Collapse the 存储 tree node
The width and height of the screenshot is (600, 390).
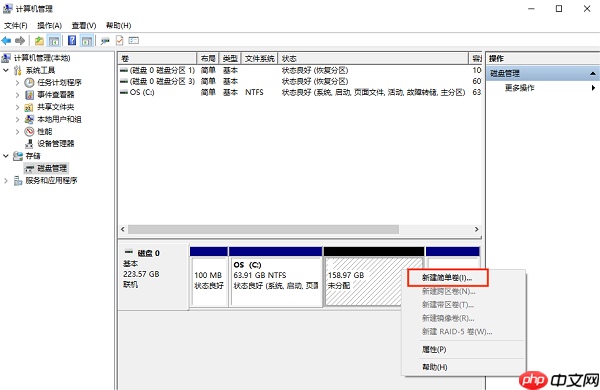[6, 156]
